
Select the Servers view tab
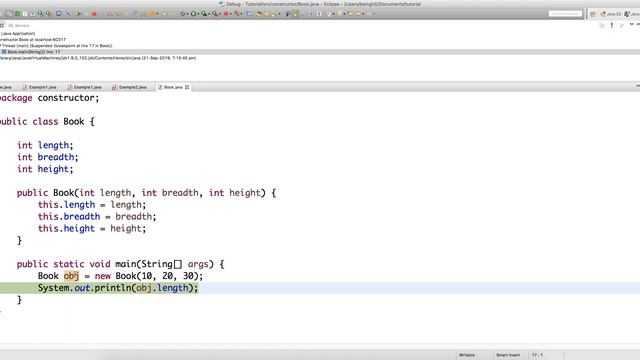tap(19, 26)
